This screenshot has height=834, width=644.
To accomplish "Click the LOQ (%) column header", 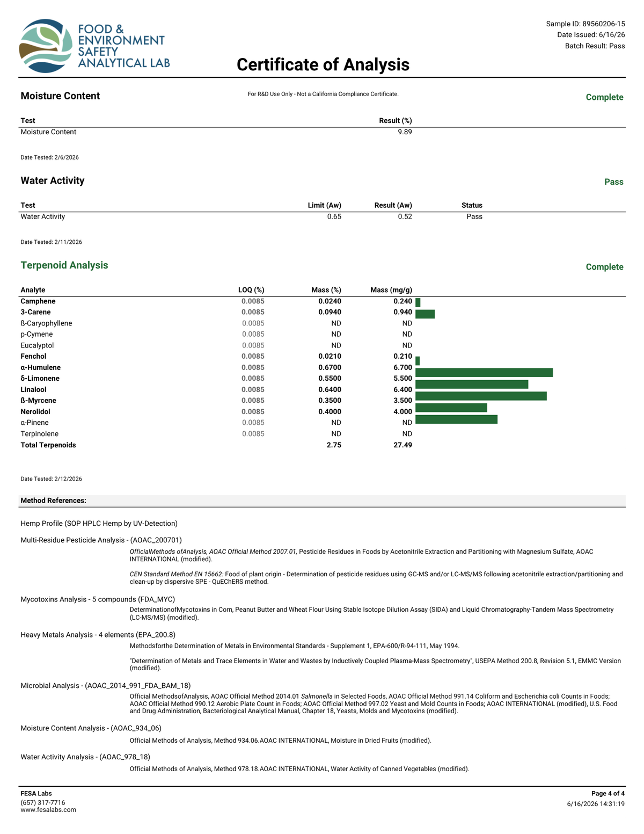I will pos(251,290).
